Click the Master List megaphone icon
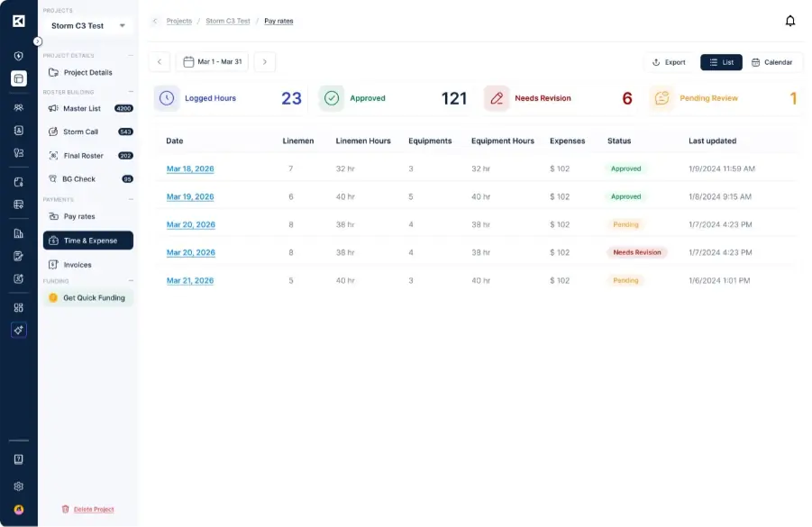The width and height of the screenshot is (812, 527). click(x=53, y=108)
